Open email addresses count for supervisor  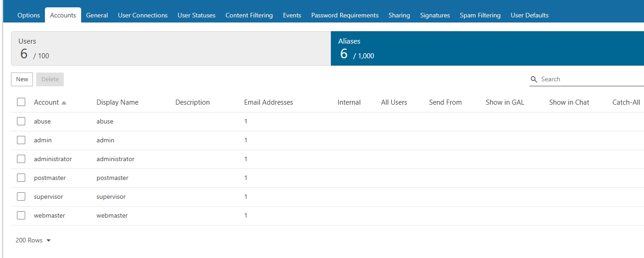[246, 196]
